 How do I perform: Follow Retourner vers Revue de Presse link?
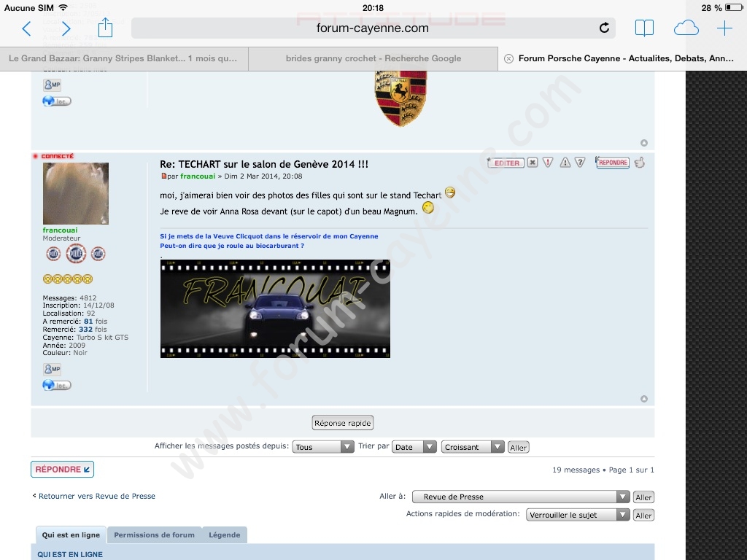tap(97, 496)
